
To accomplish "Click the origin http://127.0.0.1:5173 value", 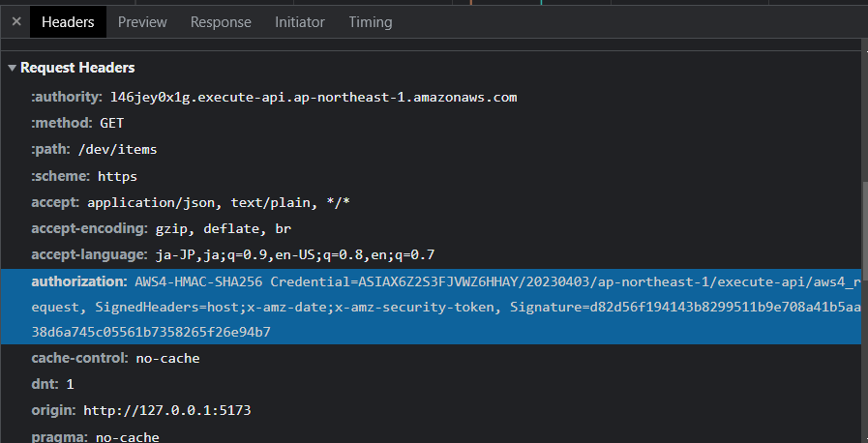I will [x=166, y=410].
